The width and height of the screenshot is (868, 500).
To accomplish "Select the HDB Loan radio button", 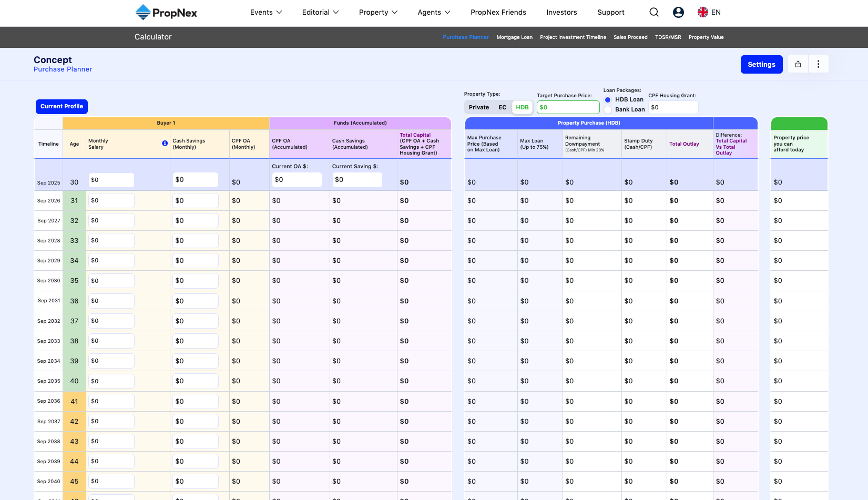I will pyautogui.click(x=608, y=100).
